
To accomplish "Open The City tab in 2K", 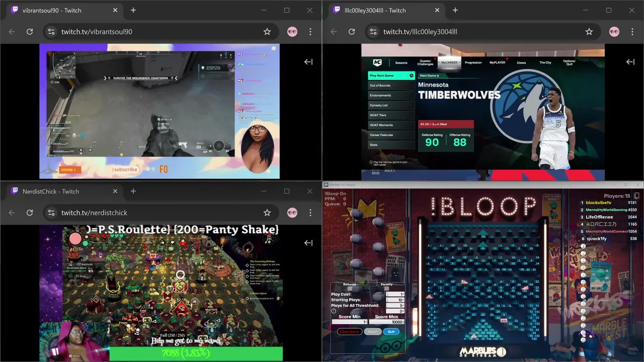I will pos(545,63).
